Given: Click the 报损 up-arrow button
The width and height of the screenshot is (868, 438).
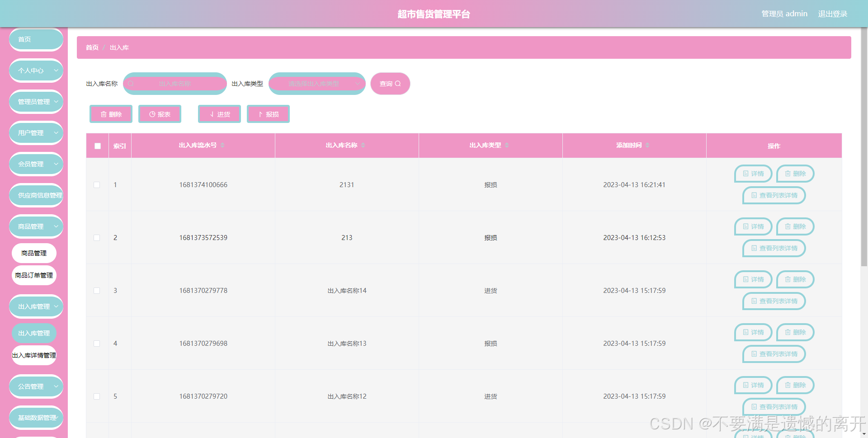Looking at the screenshot, I should pyautogui.click(x=269, y=114).
